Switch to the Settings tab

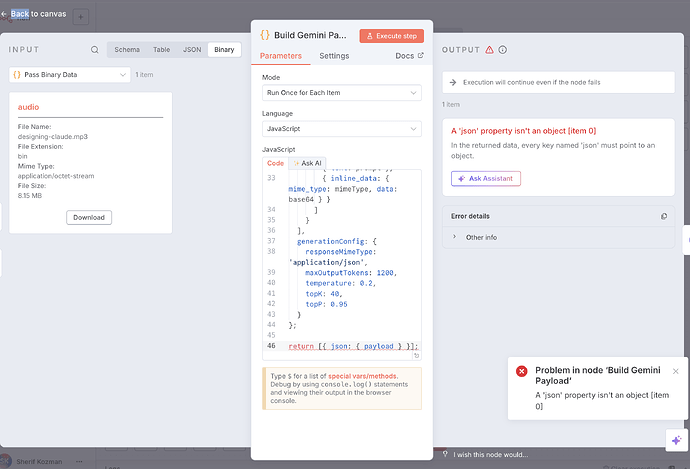click(x=334, y=56)
